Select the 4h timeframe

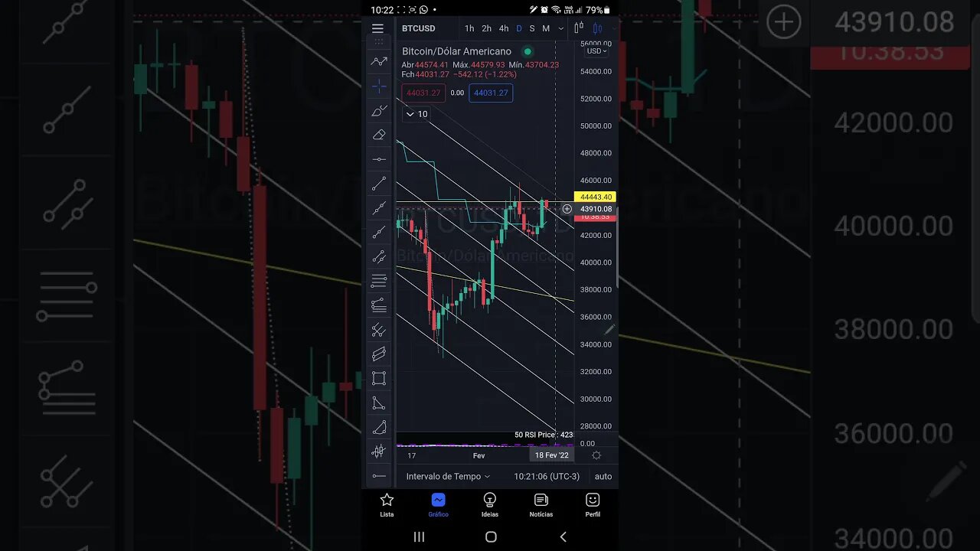coord(503,28)
